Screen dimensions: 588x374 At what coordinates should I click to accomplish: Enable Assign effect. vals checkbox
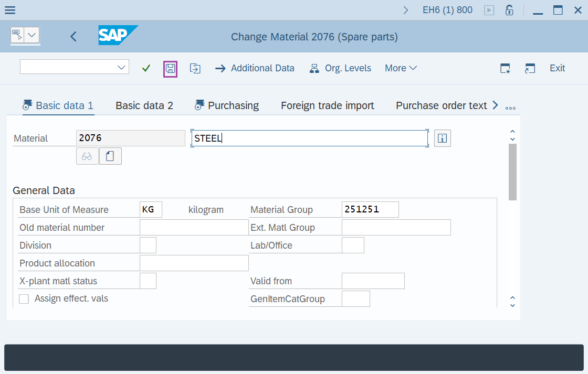point(24,299)
